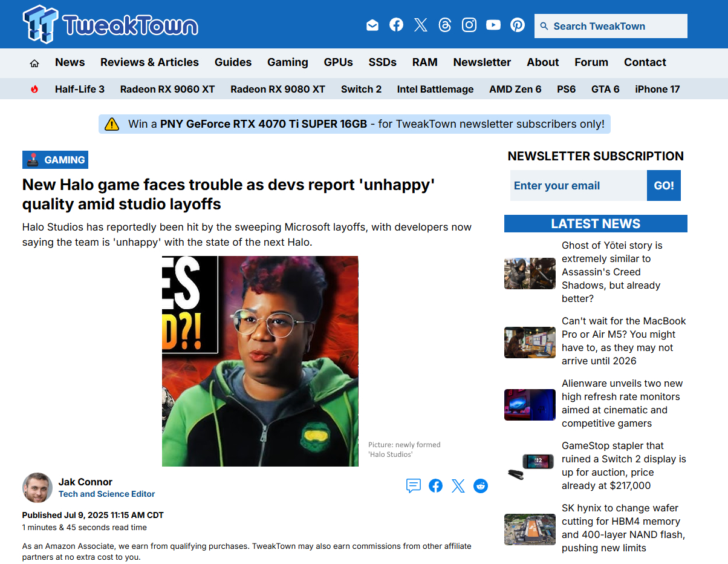Viewport: 728px width, 564px height.
Task: Share article on Reddit
Action: 481,485
